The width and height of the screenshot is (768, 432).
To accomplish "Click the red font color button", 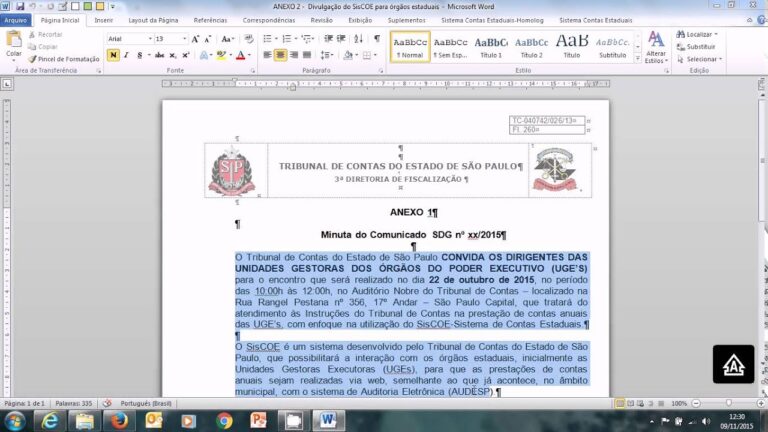I will (x=240, y=55).
